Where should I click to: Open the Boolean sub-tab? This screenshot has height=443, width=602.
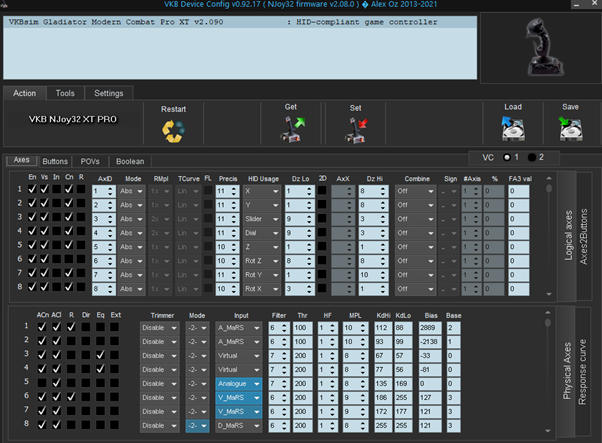tap(130, 161)
